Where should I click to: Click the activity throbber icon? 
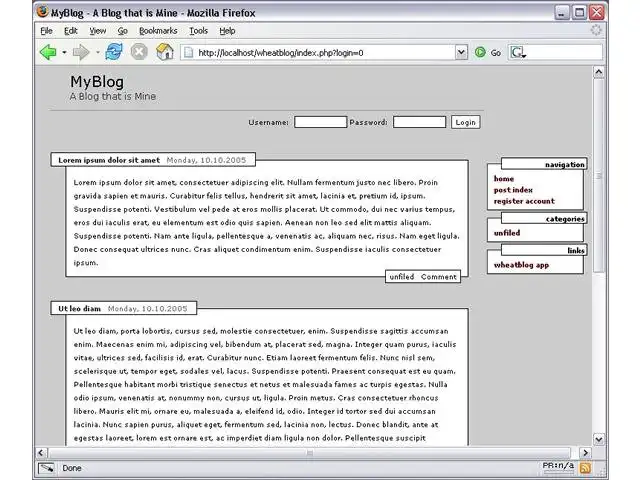[596, 30]
